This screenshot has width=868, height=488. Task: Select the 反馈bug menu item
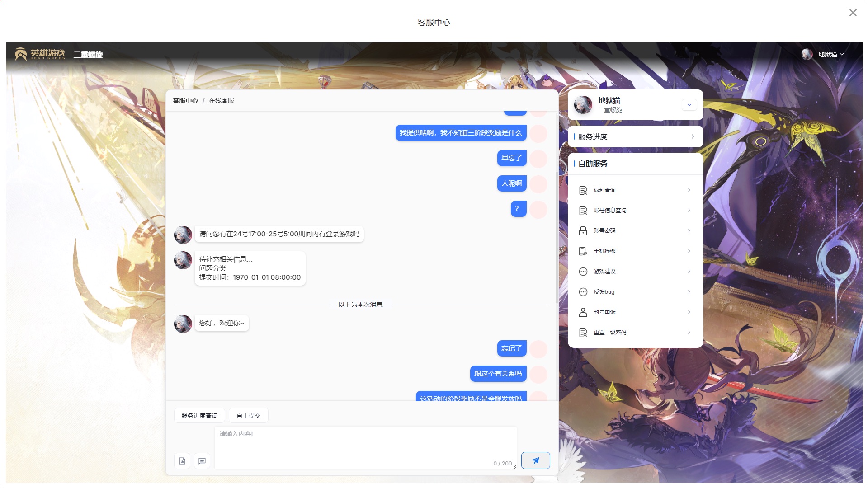(635, 292)
